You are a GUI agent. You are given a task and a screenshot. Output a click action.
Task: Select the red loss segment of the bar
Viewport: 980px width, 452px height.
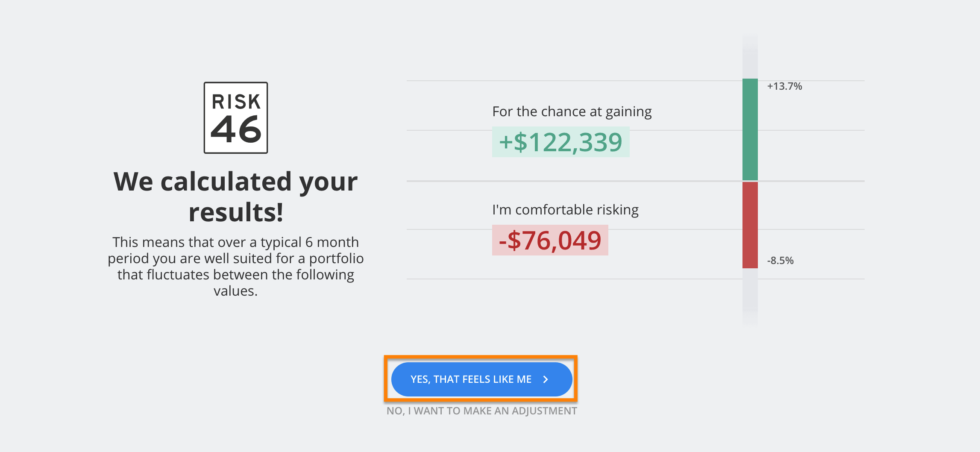coord(750,225)
